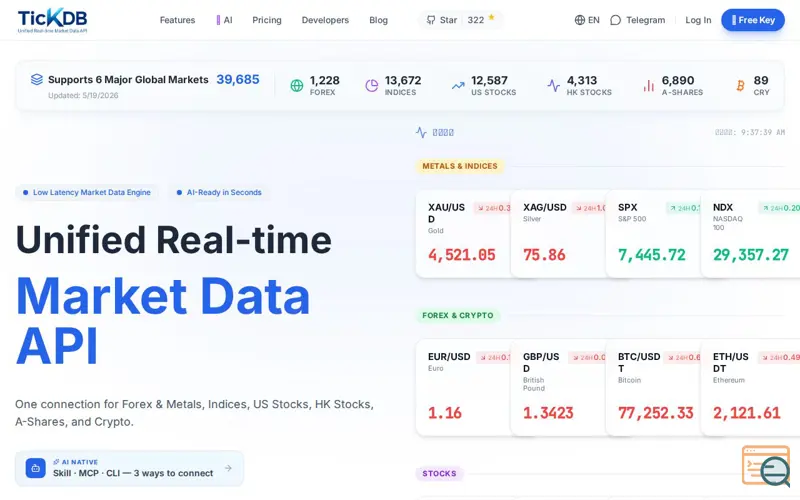
Task: Click the 39,685 total count
Action: (238, 80)
